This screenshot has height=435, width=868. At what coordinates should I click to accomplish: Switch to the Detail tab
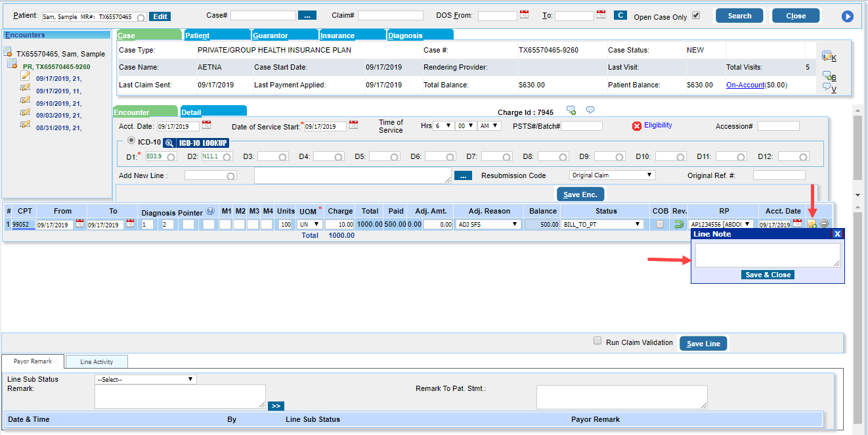point(213,112)
